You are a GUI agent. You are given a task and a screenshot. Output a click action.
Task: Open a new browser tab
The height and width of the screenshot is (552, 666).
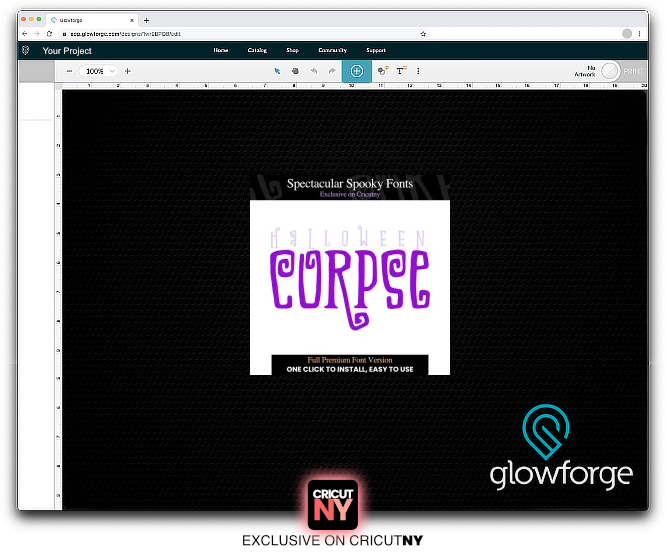(146, 20)
